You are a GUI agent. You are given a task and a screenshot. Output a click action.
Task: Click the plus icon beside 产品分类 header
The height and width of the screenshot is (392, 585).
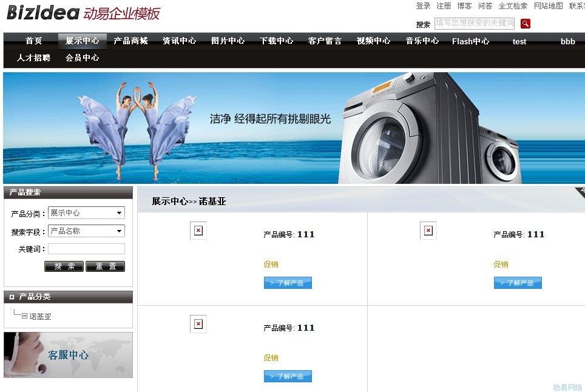pyautogui.click(x=12, y=297)
